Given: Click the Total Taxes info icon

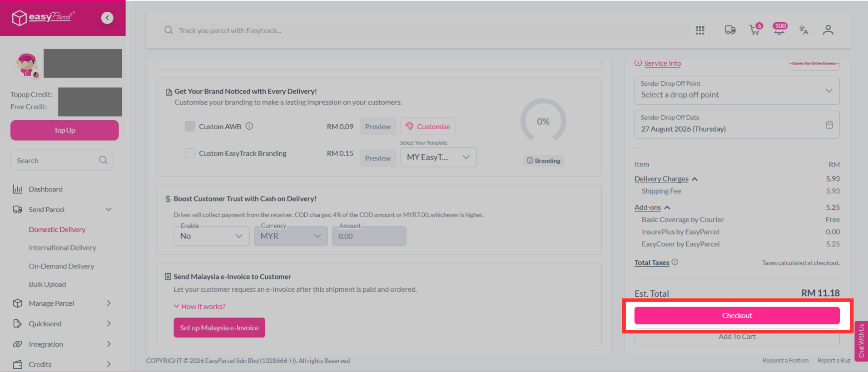Looking at the screenshot, I should (x=675, y=262).
